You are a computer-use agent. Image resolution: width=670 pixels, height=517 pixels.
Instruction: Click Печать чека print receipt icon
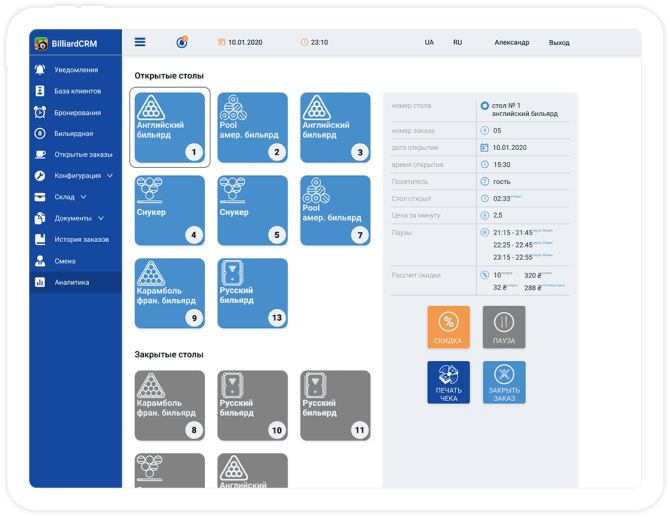[x=448, y=381]
